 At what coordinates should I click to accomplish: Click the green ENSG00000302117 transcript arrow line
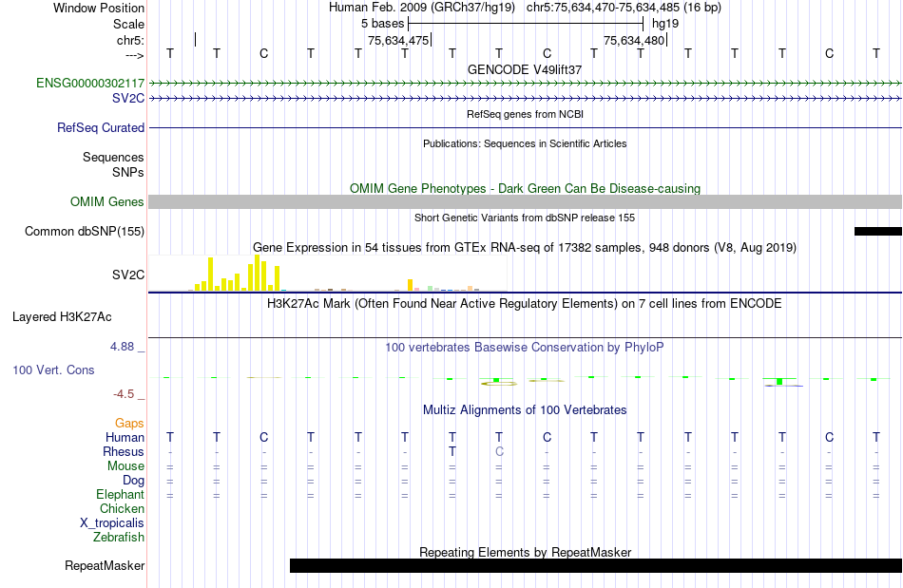tap(525, 84)
